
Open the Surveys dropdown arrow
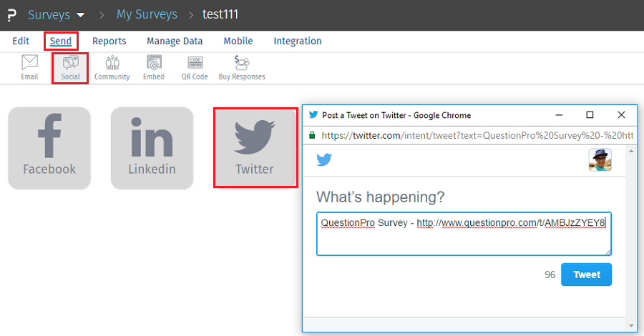(80, 15)
